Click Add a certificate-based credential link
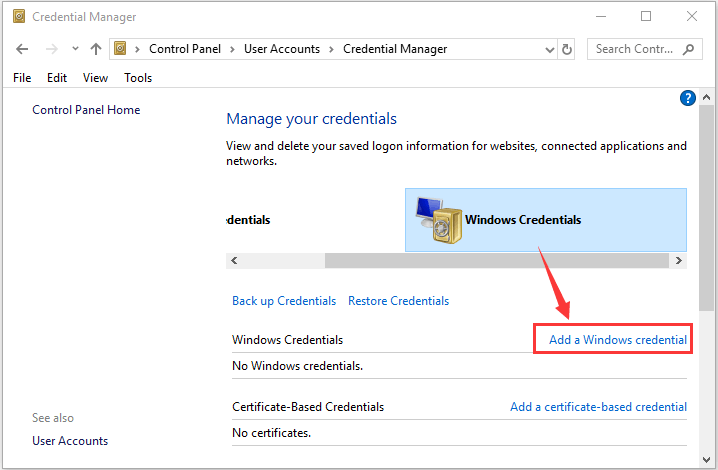This screenshot has width=718, height=470. click(x=598, y=407)
